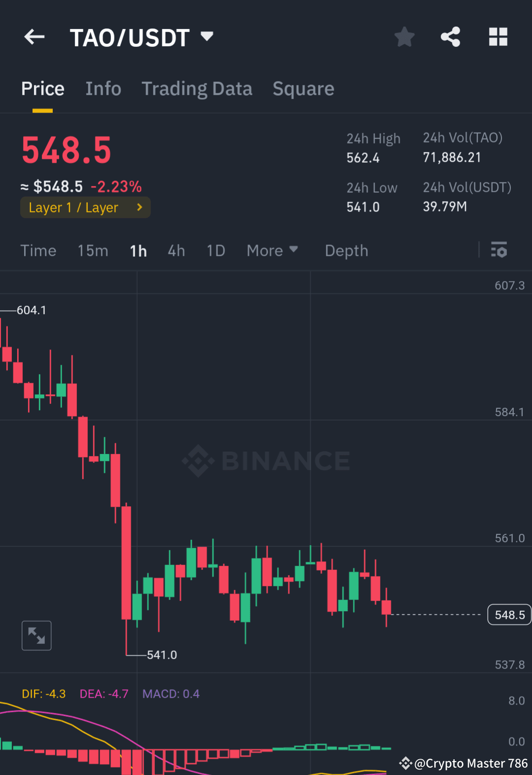This screenshot has width=532, height=775.
Task: Click the Binance watermark logo on the chart
Action: (x=266, y=461)
